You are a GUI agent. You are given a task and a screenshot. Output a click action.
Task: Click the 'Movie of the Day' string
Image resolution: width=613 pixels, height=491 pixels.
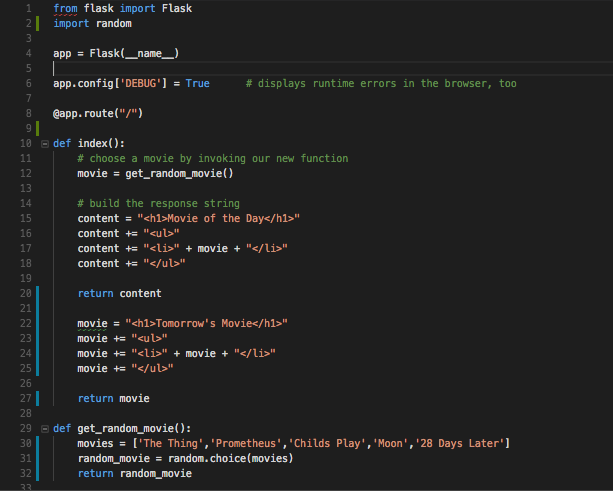(x=219, y=218)
